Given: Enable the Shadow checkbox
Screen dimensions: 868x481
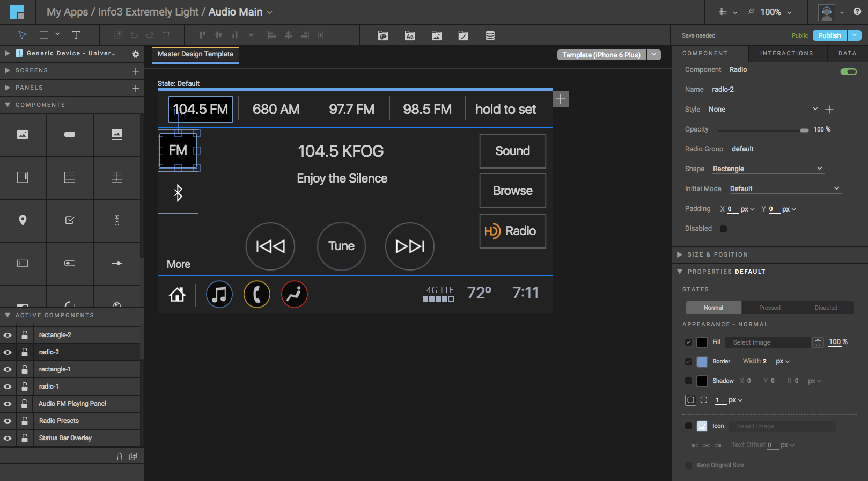Looking at the screenshot, I should [688, 381].
